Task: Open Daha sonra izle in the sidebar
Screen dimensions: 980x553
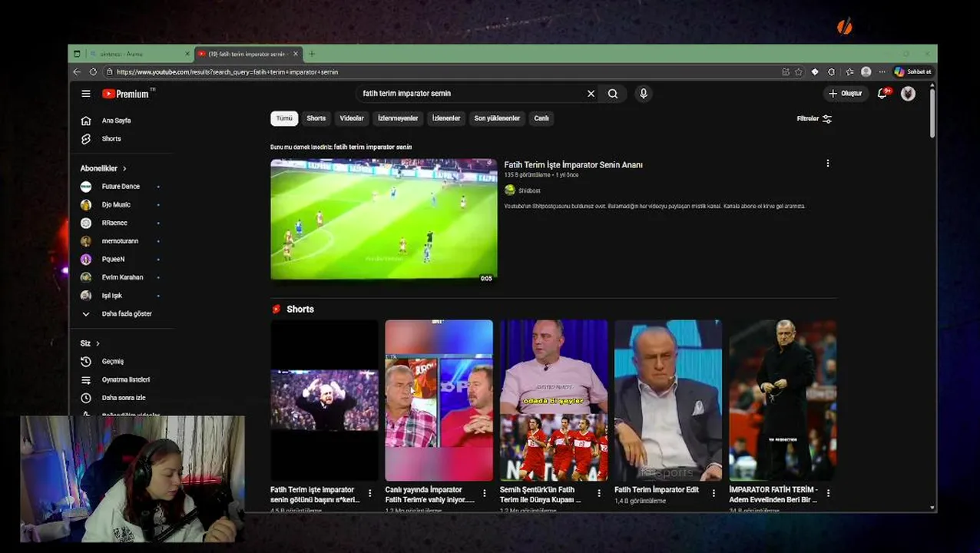Action: [124, 398]
